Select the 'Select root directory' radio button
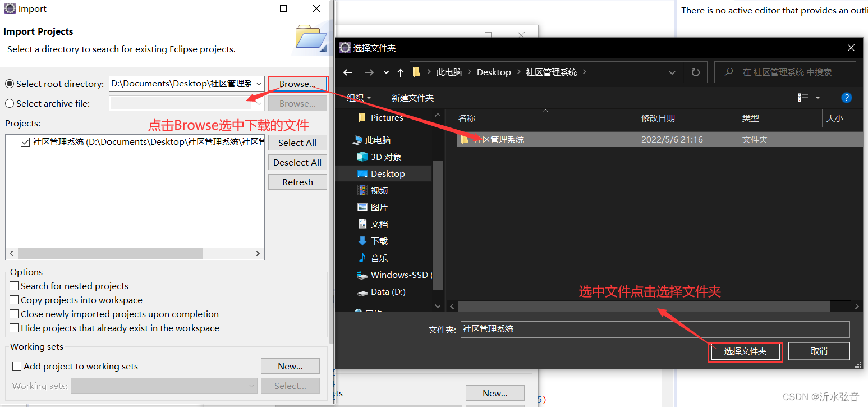This screenshot has height=407, width=868. pos(10,84)
